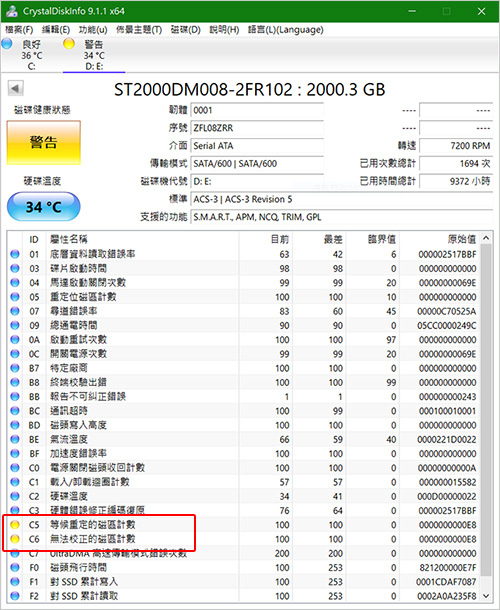Open the 磁碟(D) menu
Viewport: 500px width, 610px height.
click(186, 30)
